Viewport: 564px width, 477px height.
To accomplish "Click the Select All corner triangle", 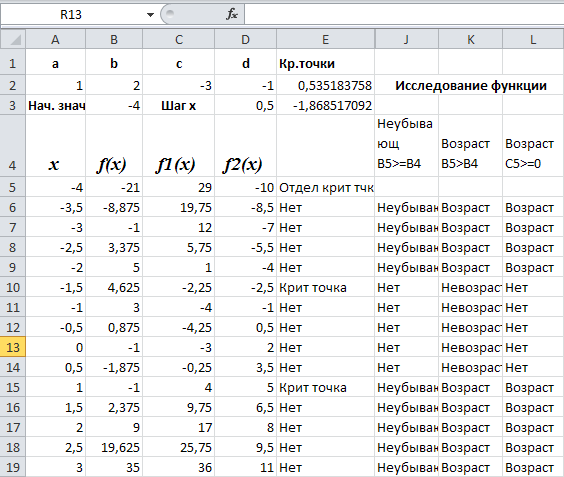I will click(13, 39).
